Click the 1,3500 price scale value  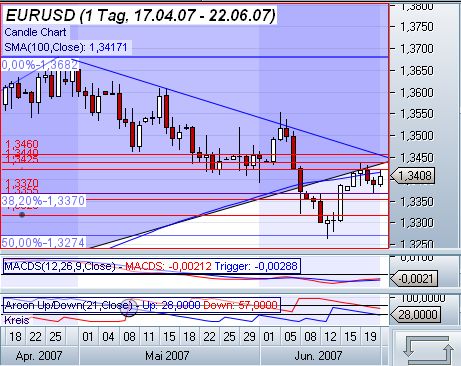417,136
